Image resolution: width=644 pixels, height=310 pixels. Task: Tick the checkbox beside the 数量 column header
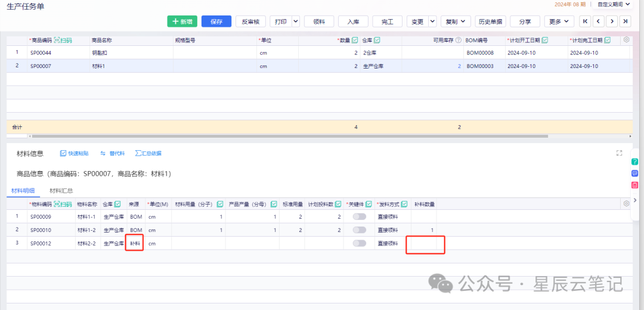click(355, 40)
